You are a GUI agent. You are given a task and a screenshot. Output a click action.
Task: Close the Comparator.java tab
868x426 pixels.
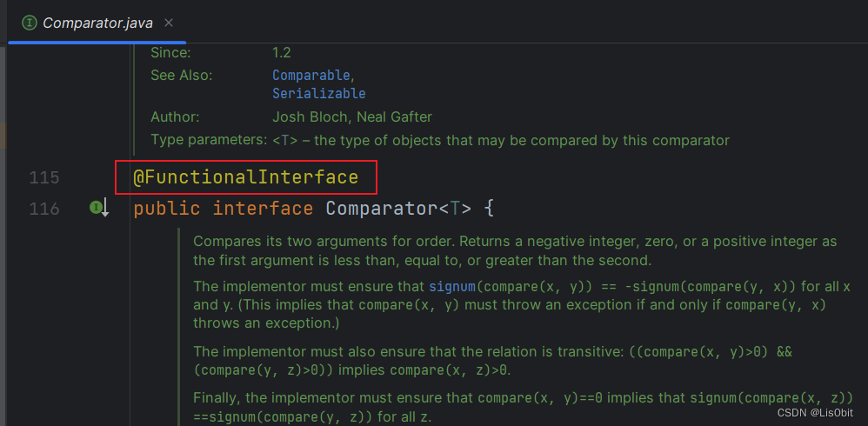(169, 23)
